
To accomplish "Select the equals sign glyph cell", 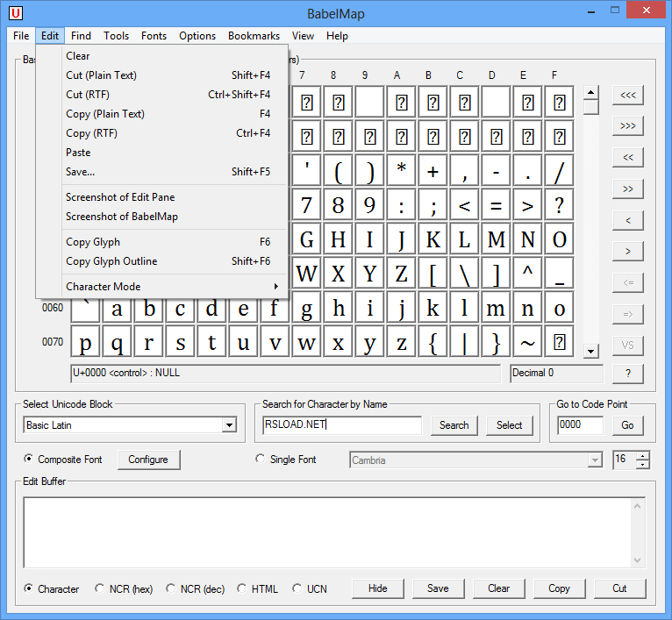I will tap(496, 205).
